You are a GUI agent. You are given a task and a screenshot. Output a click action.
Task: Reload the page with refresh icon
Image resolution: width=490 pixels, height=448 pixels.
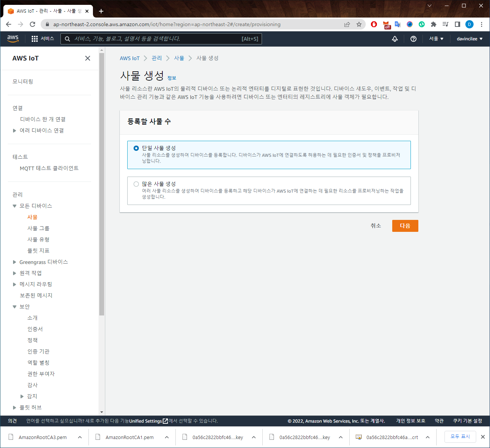32,24
